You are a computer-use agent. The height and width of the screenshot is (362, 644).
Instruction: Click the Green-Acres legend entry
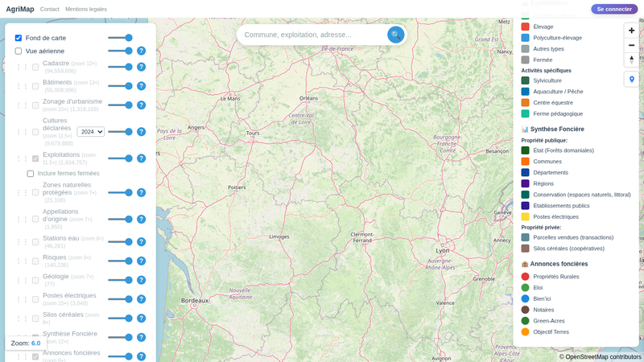[x=543, y=321]
